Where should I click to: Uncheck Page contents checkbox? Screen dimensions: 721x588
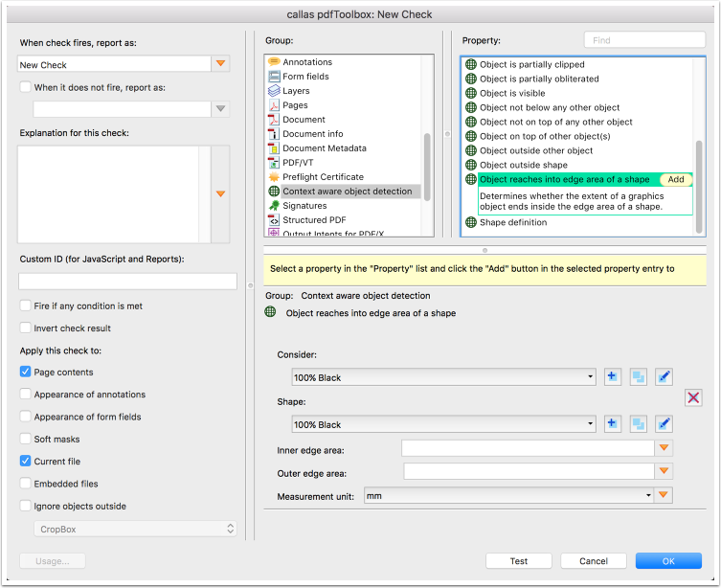pyautogui.click(x=25, y=372)
